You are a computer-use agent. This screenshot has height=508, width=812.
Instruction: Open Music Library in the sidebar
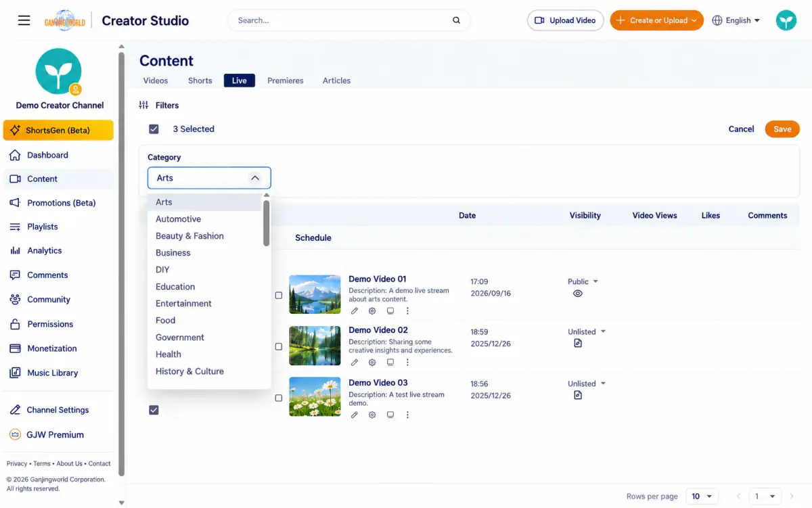pos(58,373)
